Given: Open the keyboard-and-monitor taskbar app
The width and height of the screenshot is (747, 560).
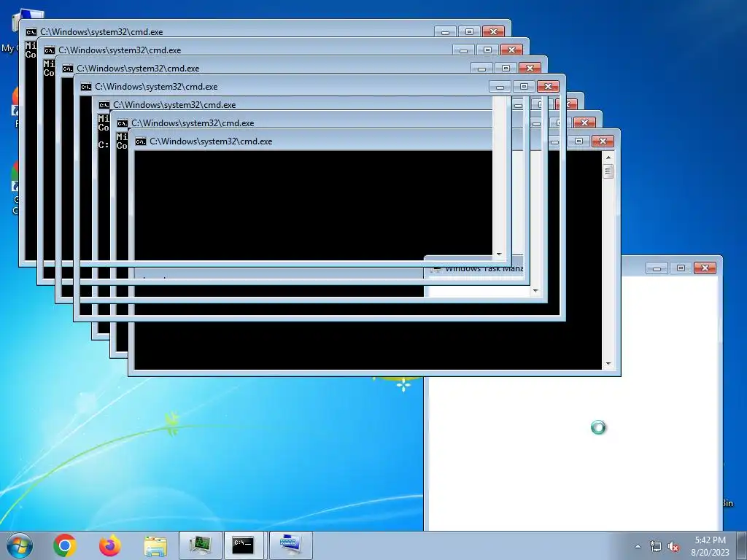Looking at the screenshot, I should (290, 545).
